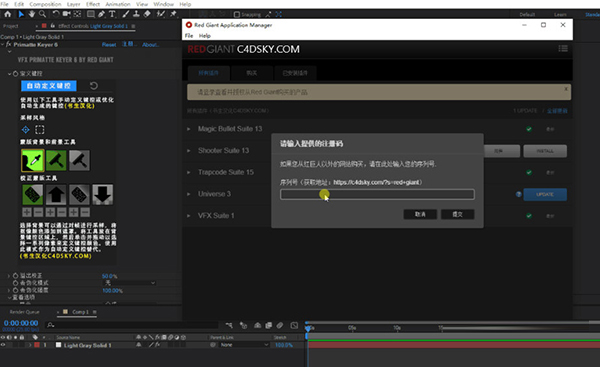Select the Puppet Pin tool
Image resolution: width=600 pixels, height=367 pixels.
[x=173, y=14]
